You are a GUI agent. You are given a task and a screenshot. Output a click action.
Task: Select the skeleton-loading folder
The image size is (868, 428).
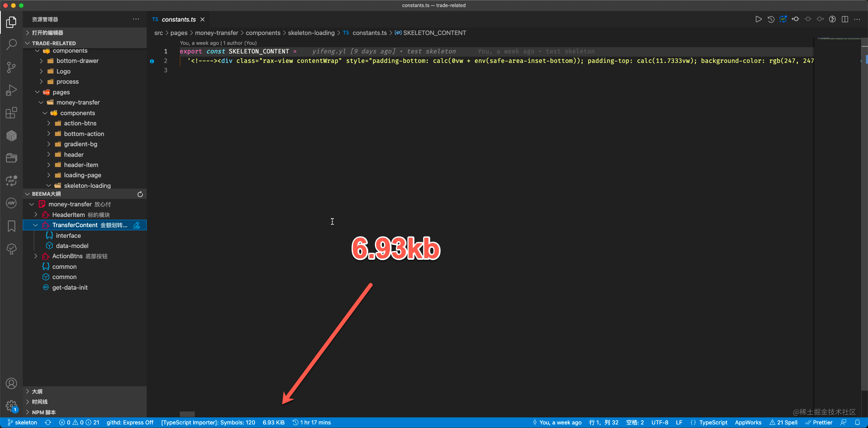[x=85, y=186]
